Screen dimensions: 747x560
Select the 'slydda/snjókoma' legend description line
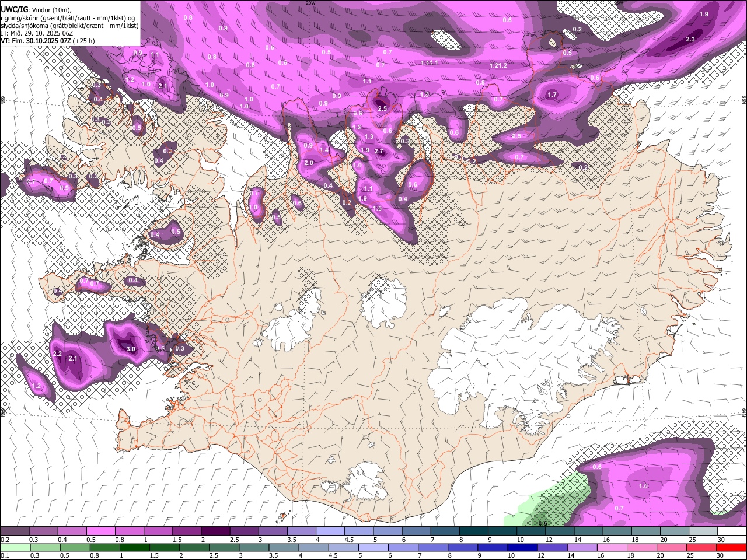[x=70, y=26]
